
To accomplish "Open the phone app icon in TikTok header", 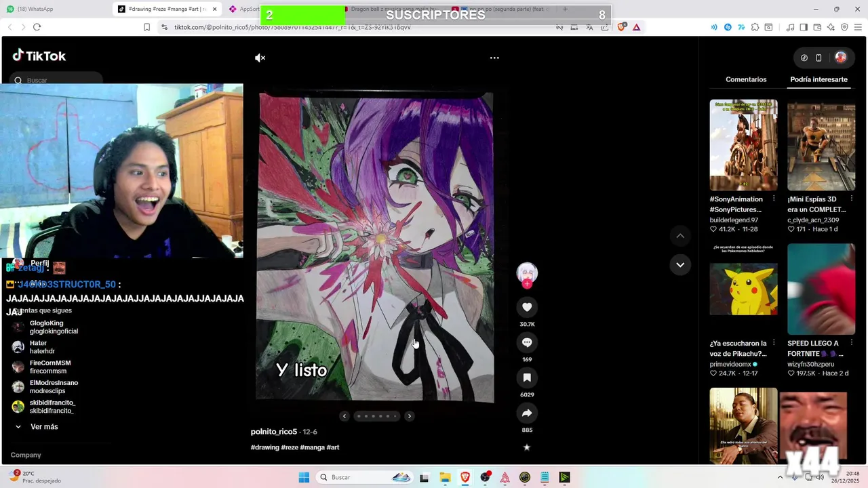I will click(x=818, y=58).
